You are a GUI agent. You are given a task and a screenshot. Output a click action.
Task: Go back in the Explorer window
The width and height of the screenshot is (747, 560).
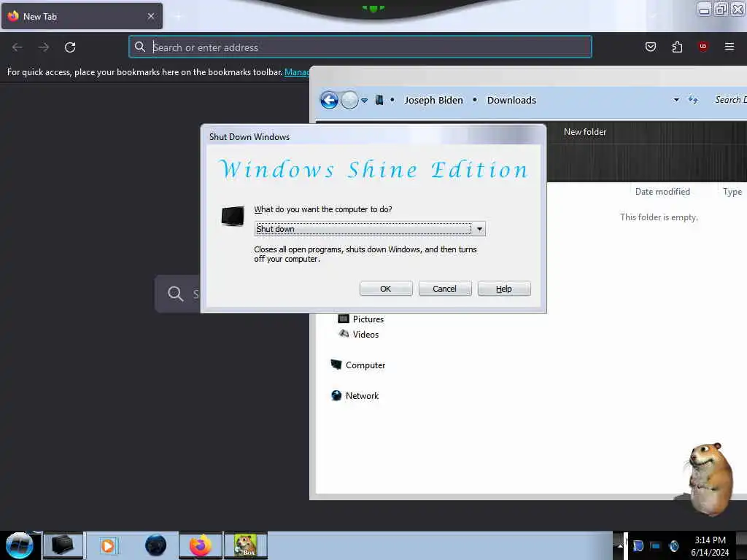pos(329,100)
